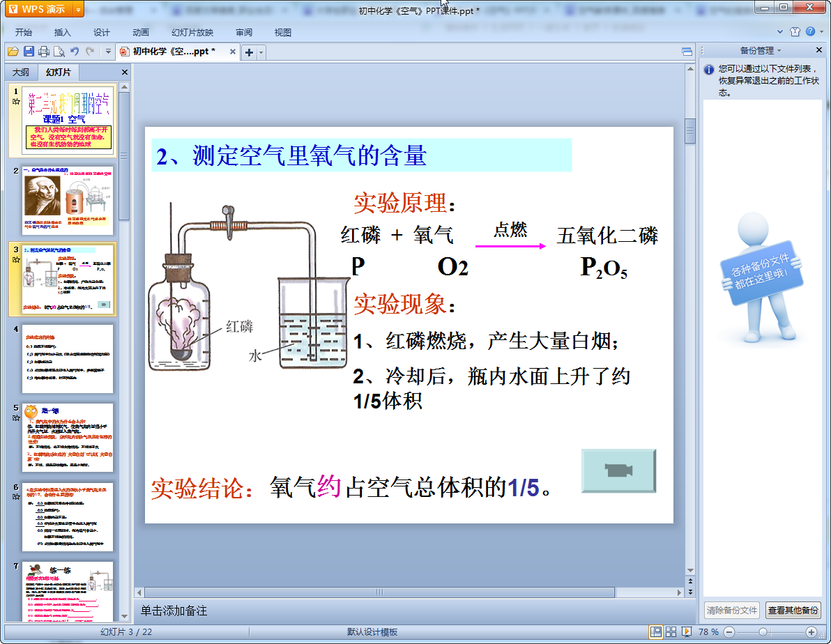Click the Open folder icon in quick toolbar
Image resolution: width=831 pixels, height=644 pixels.
[13, 52]
